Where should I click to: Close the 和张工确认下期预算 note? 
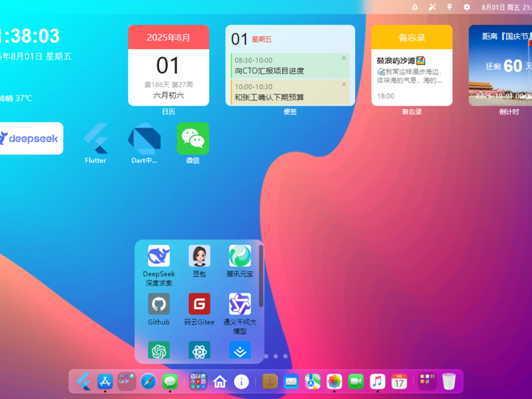pos(344,84)
